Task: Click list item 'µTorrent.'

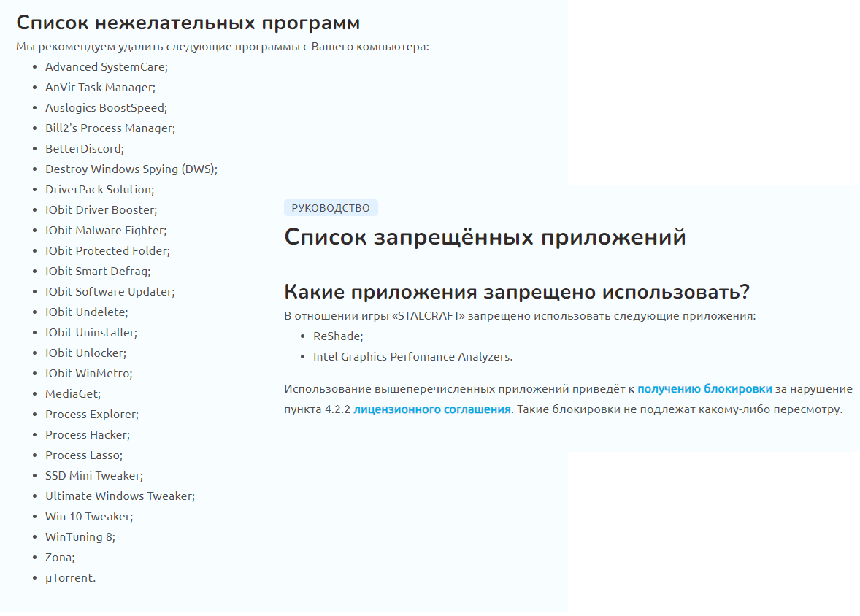Action: point(70,577)
